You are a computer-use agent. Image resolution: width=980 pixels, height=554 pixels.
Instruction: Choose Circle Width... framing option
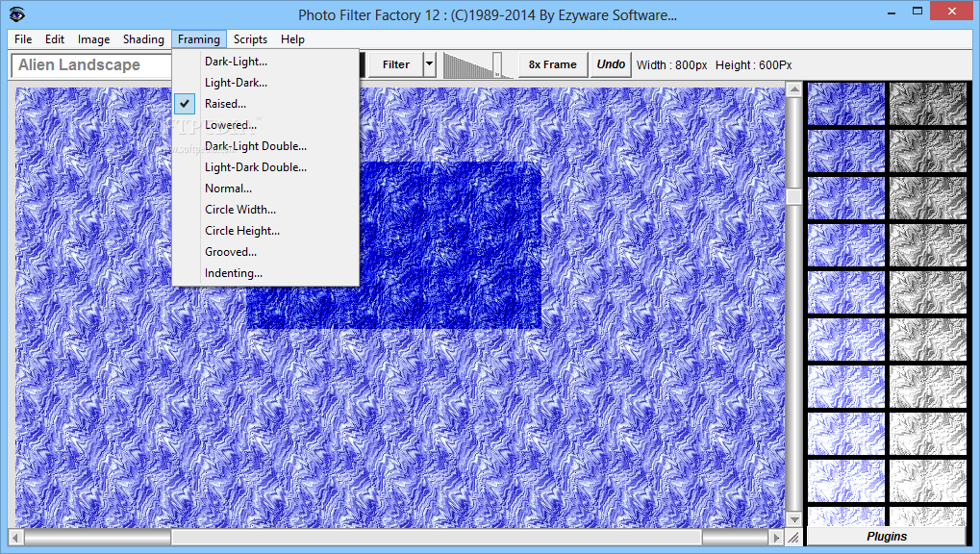[265, 210]
